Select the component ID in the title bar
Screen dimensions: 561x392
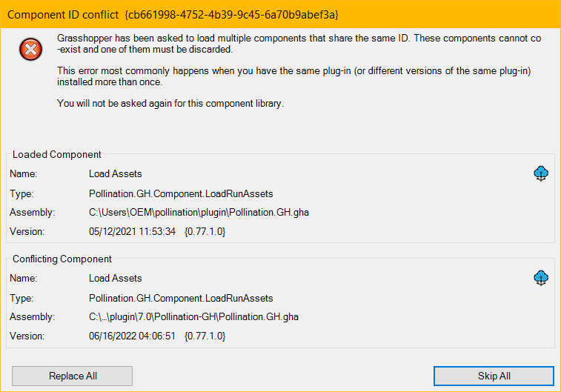[231, 15]
